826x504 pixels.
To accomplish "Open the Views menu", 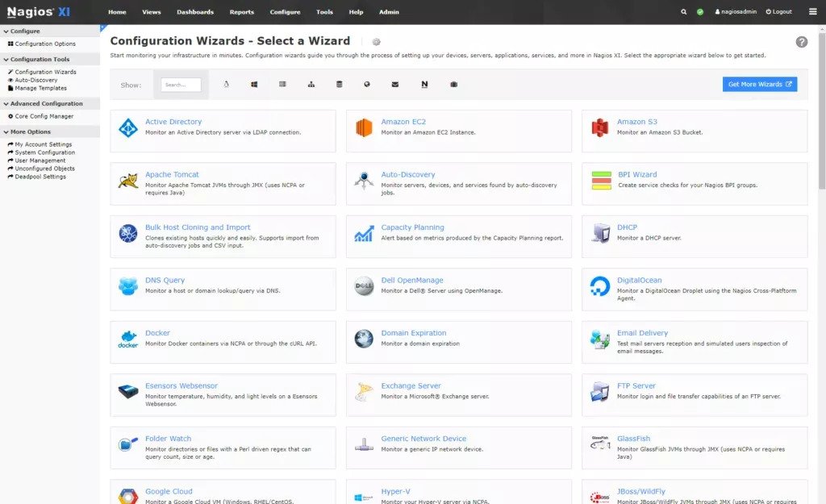I will point(151,12).
